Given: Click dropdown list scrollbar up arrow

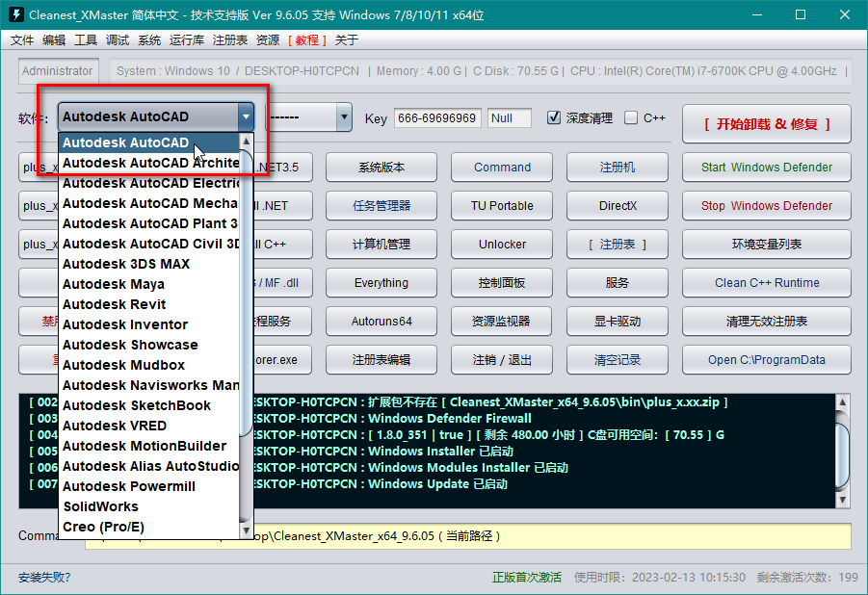Looking at the screenshot, I should (x=247, y=142).
